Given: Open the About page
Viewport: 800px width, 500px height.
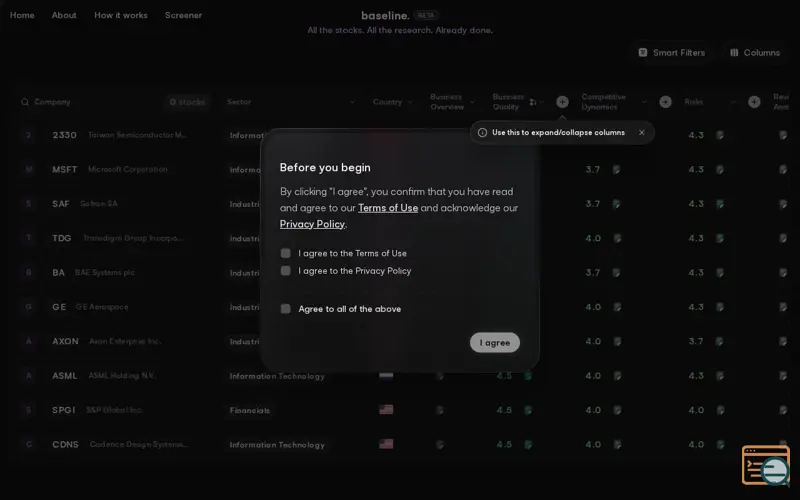Looking at the screenshot, I should (64, 15).
